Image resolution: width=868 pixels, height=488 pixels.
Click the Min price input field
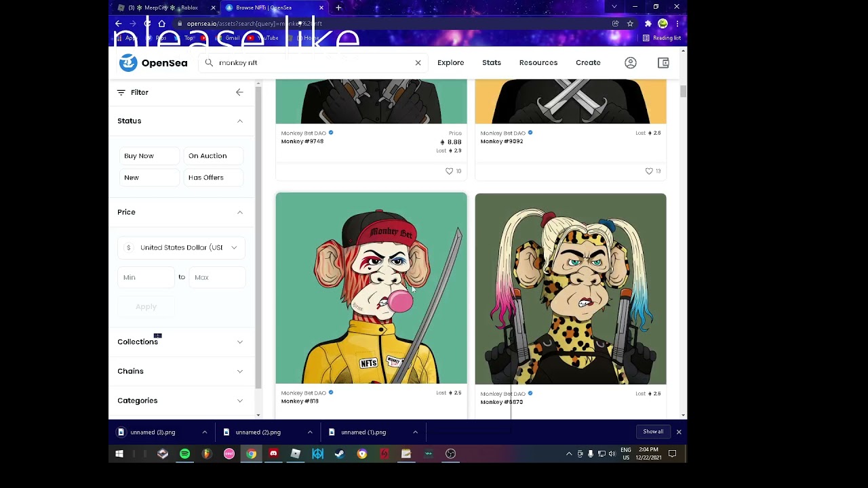click(x=146, y=277)
